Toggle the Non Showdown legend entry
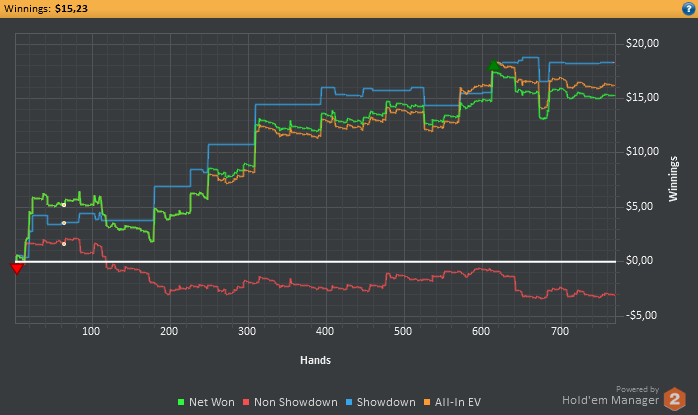The height and width of the screenshot is (415, 698). [290, 402]
